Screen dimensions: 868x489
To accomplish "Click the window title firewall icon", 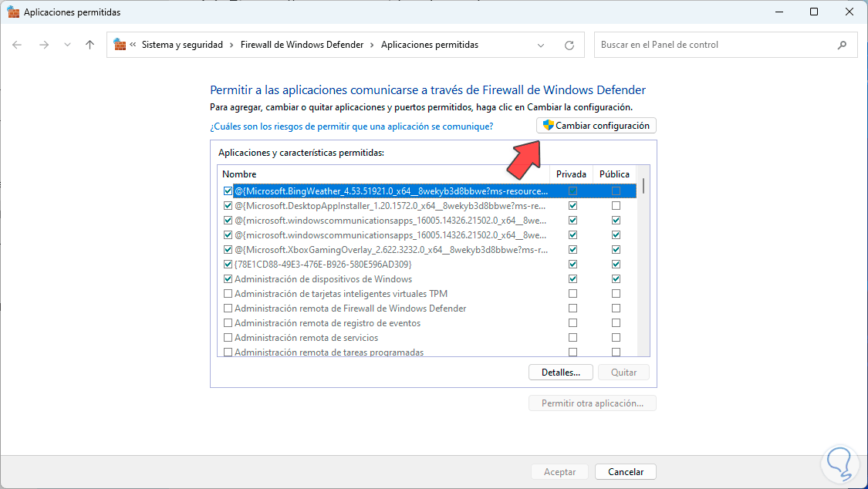I will click(x=13, y=12).
